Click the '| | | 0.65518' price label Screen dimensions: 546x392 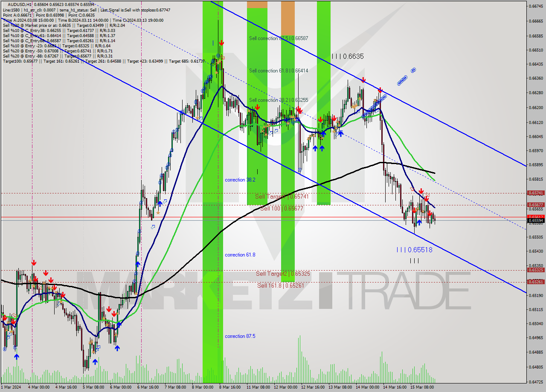tap(414, 250)
